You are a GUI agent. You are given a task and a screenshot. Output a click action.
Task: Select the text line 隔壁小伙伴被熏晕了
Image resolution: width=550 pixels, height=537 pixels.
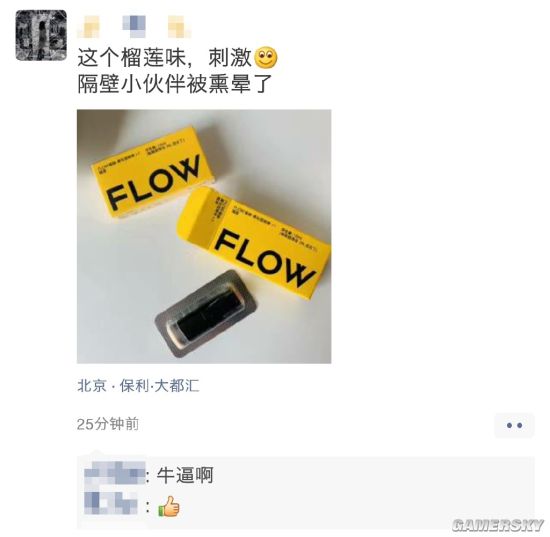click(x=175, y=84)
